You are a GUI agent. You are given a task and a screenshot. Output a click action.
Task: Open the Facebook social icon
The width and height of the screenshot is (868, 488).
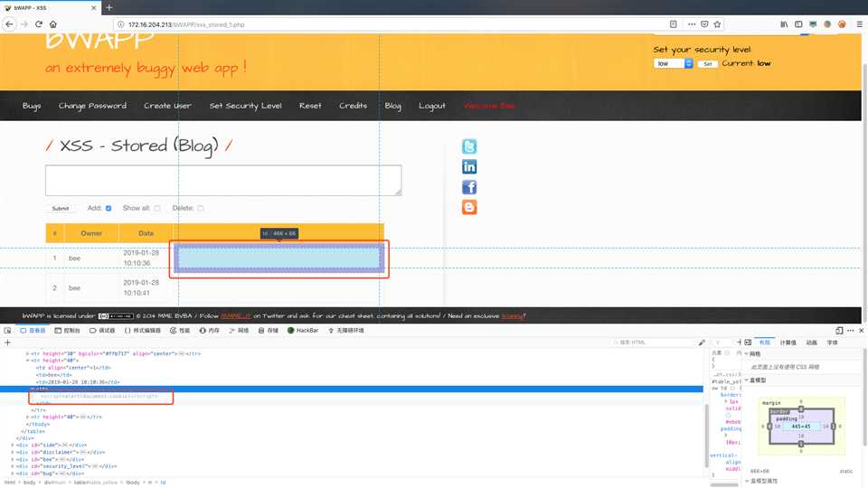point(469,187)
